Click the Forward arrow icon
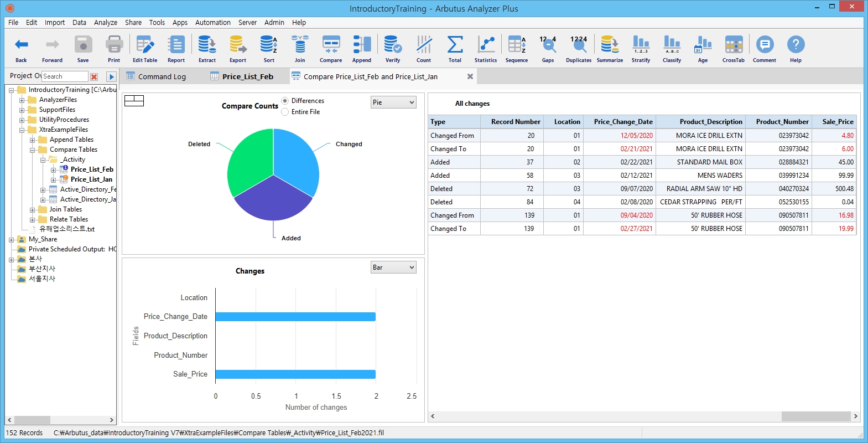This screenshot has height=443, width=868. click(x=52, y=44)
